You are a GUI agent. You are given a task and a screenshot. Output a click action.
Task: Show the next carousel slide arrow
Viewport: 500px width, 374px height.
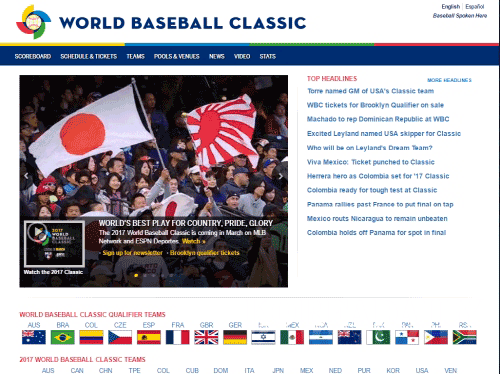point(281,176)
